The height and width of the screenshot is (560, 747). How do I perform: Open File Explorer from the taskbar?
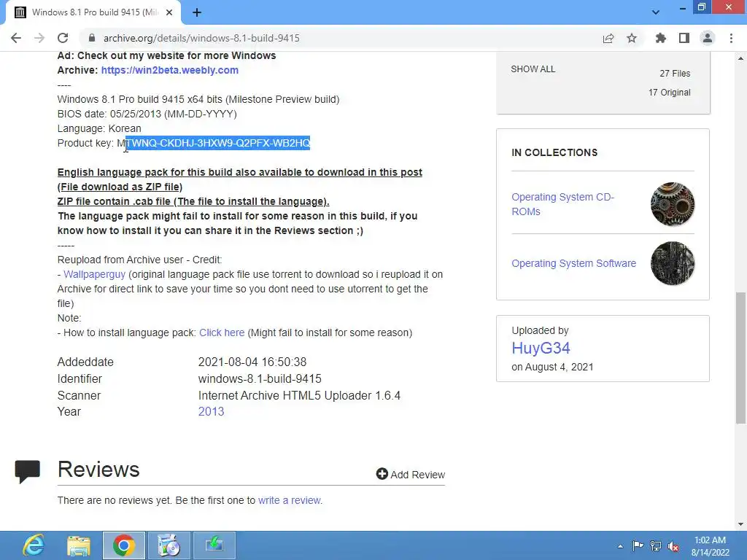click(79, 545)
